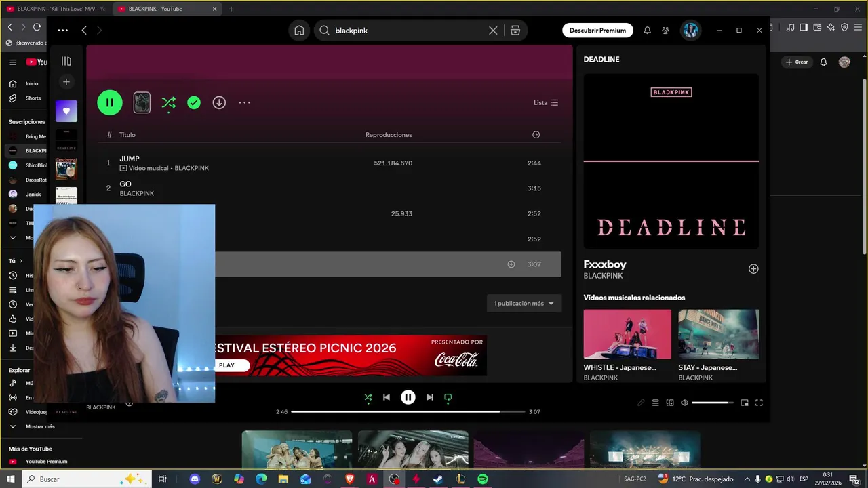Open a new browser tab

pyautogui.click(x=231, y=9)
